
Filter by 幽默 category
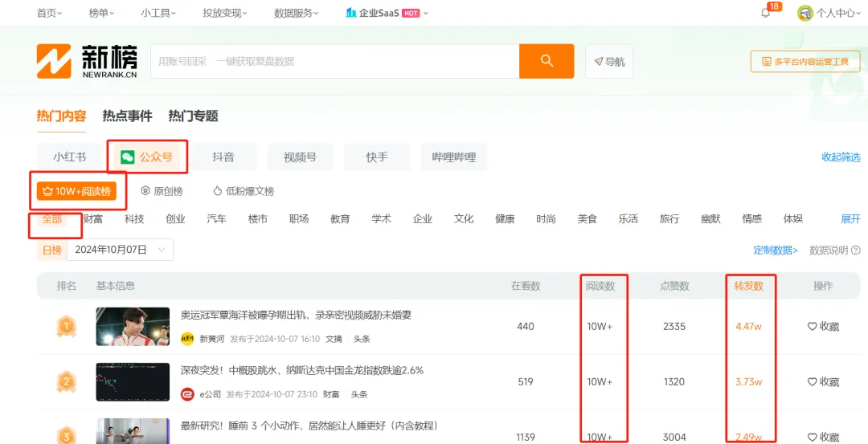pyautogui.click(x=710, y=219)
